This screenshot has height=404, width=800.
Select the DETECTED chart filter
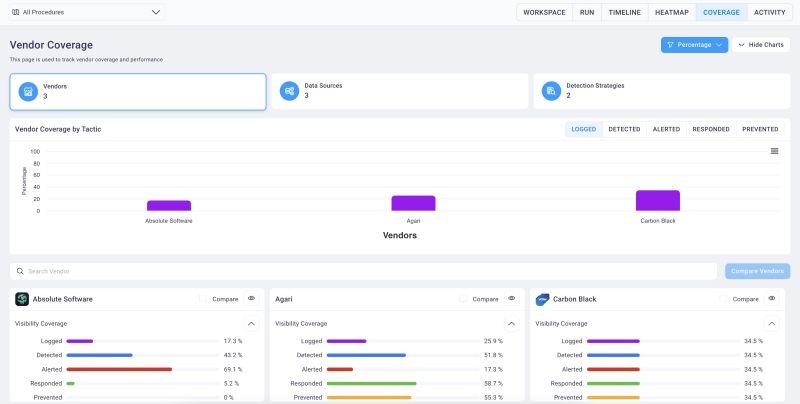(x=624, y=129)
